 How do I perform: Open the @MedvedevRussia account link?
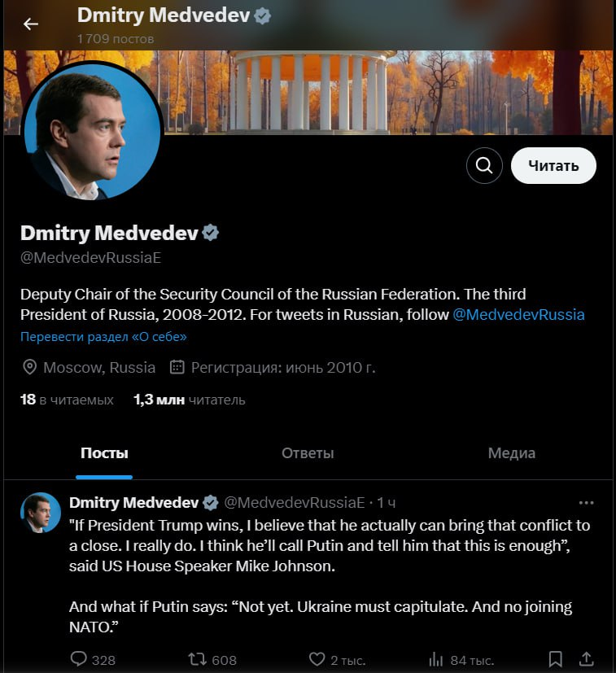518,315
